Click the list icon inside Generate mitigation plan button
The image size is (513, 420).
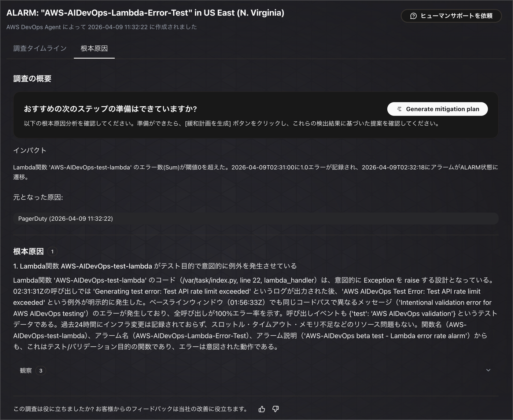click(399, 109)
